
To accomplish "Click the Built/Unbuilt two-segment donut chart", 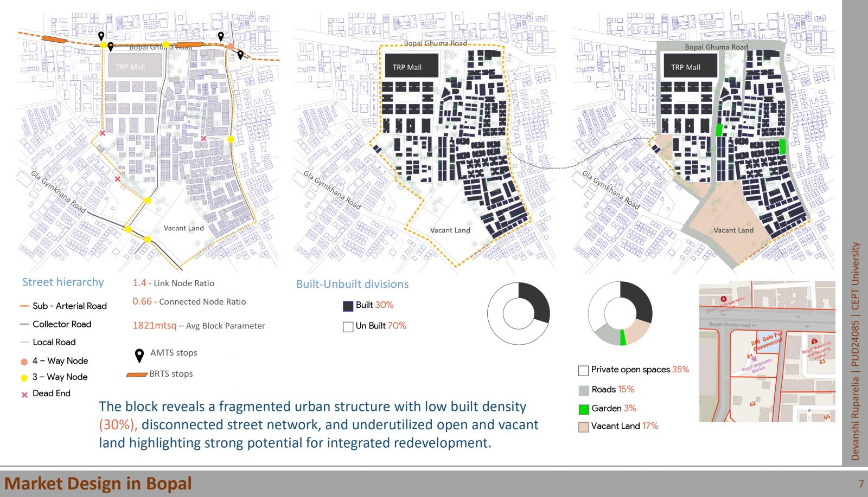I will coord(519,313).
